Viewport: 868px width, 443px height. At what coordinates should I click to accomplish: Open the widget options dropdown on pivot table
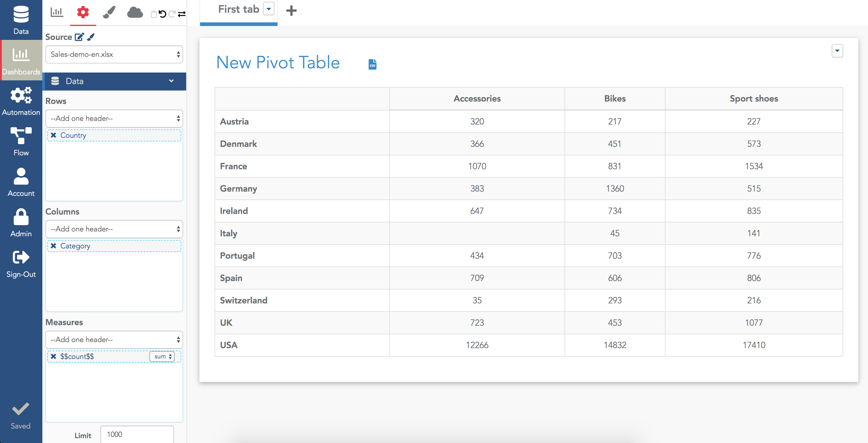click(x=837, y=51)
